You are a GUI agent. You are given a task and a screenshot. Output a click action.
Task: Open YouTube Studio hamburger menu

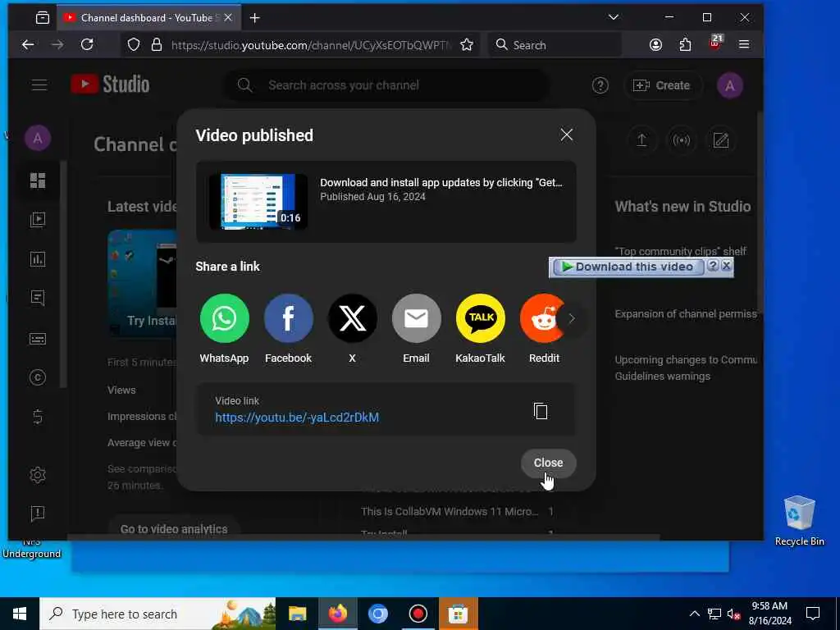(x=39, y=85)
